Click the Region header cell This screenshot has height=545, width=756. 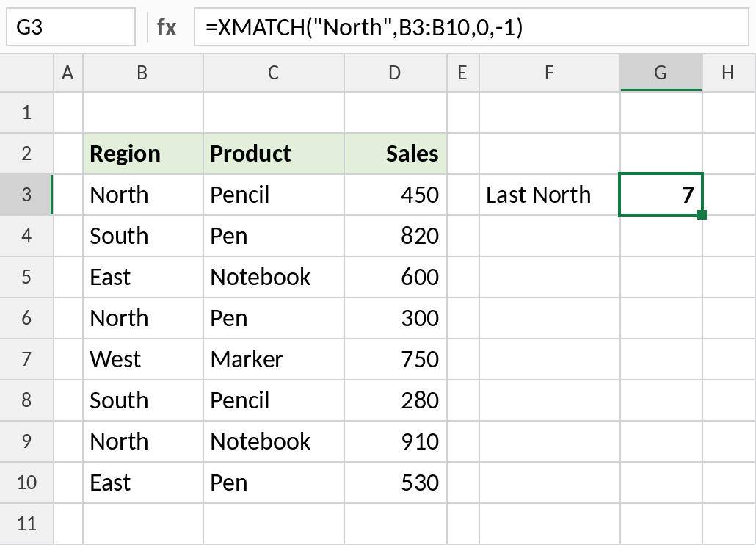143,154
